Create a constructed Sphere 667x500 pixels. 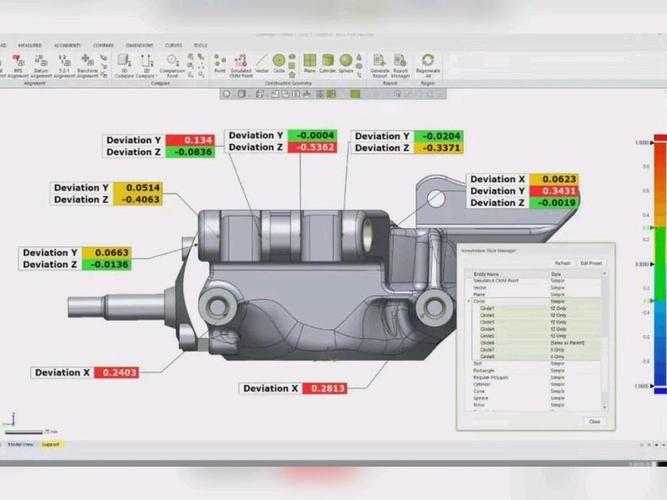[346, 64]
